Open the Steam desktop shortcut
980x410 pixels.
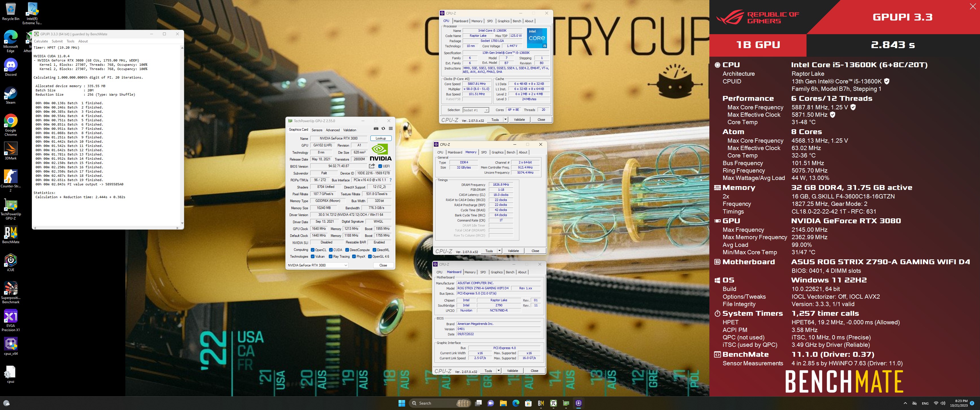click(x=11, y=95)
